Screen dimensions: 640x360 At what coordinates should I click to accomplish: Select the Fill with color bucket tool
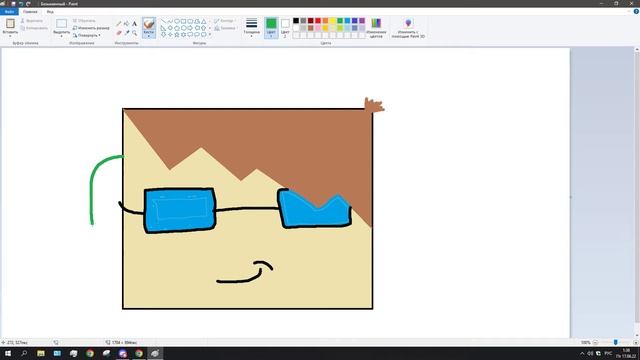tap(127, 24)
